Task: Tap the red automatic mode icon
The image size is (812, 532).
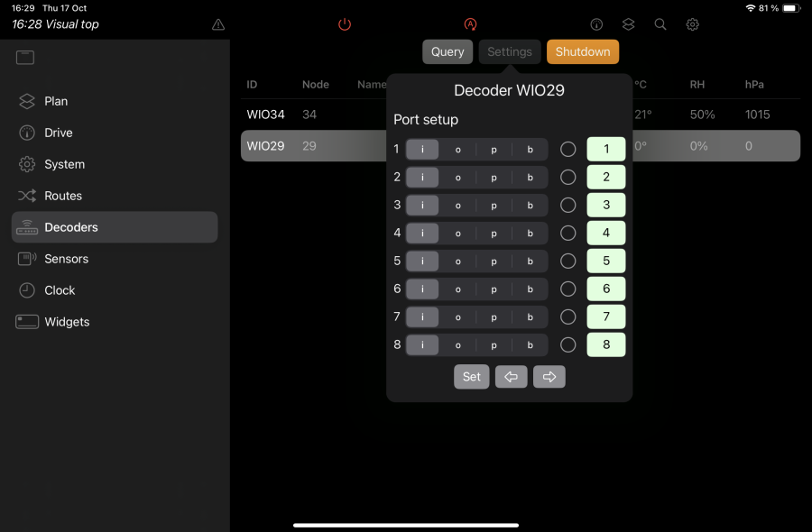Action: point(470,24)
